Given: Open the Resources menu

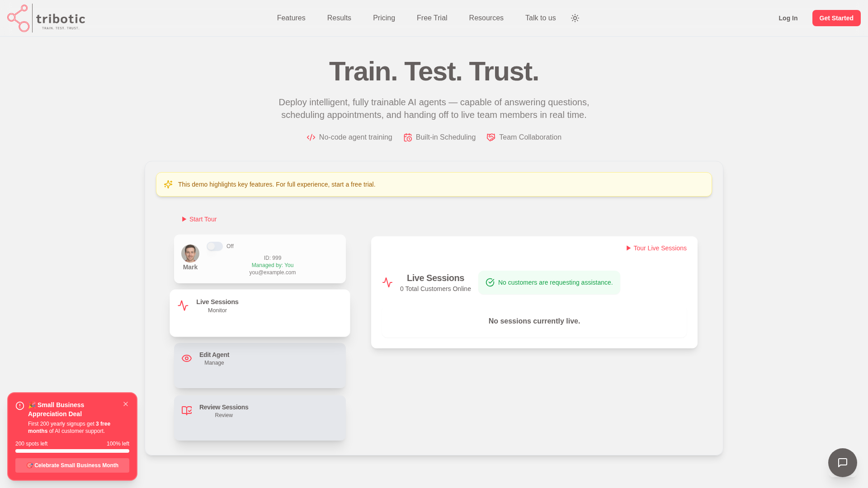Looking at the screenshot, I should (x=486, y=18).
